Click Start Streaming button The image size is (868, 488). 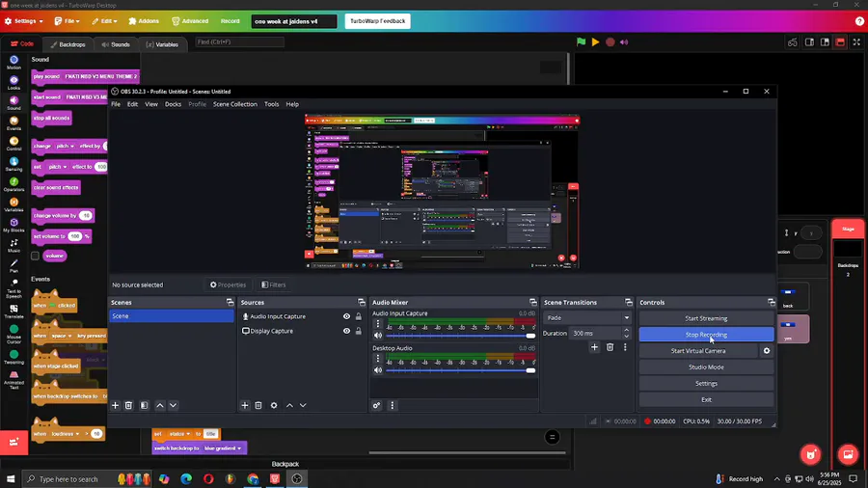tap(706, 318)
